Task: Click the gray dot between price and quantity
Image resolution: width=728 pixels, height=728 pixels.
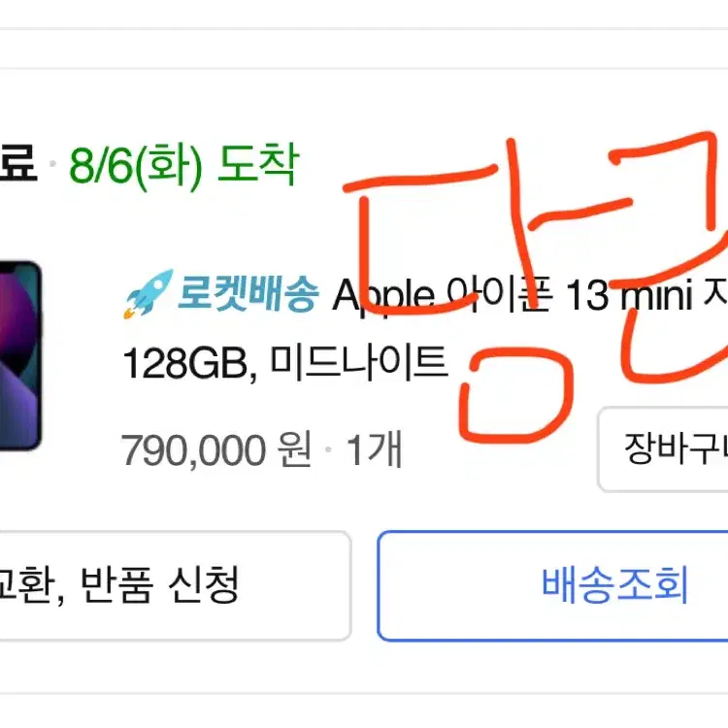Action: (329, 449)
